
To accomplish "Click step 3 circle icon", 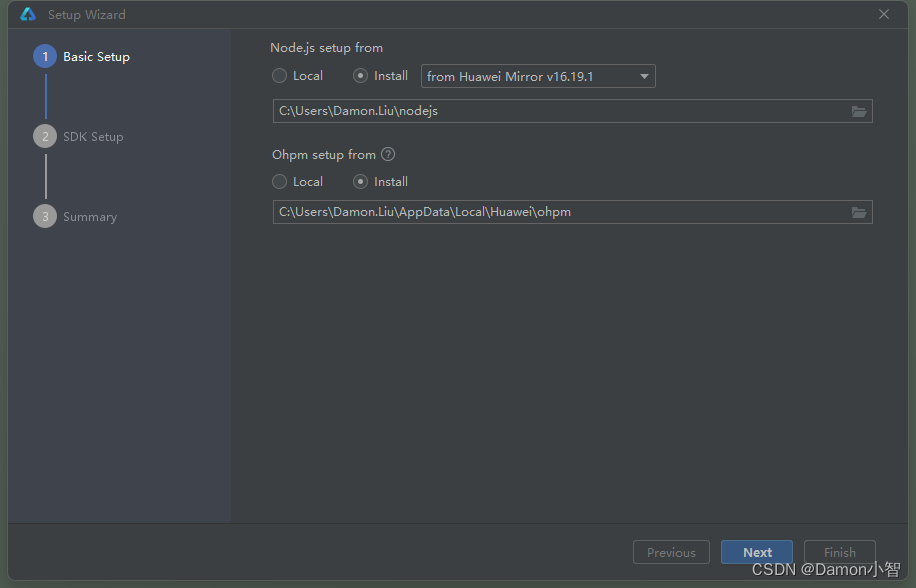I will click(x=45, y=216).
